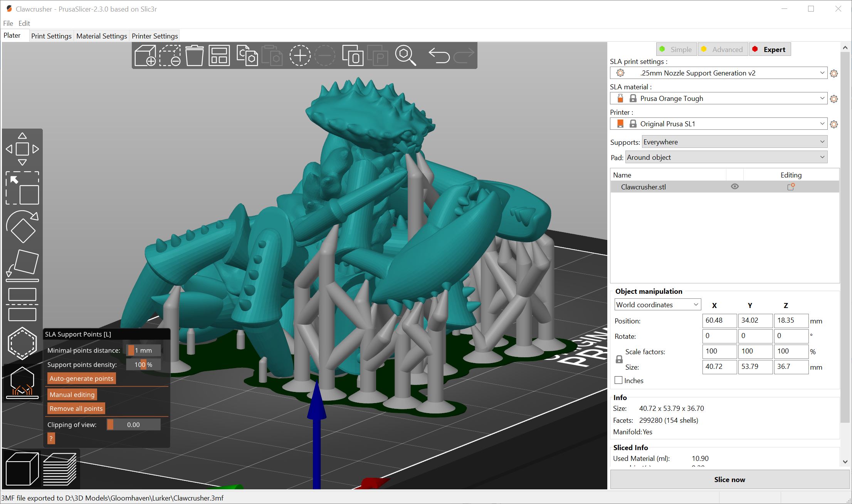This screenshot has height=504, width=852.
Task: Click the Delete all trash bin icon
Action: pos(195,55)
